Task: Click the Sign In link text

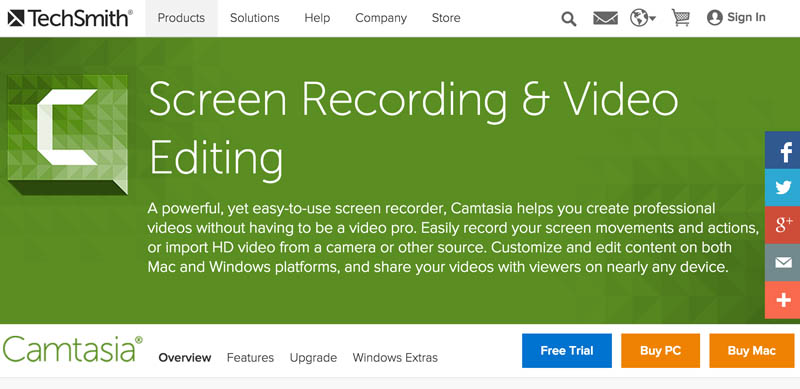Action: coord(746,18)
